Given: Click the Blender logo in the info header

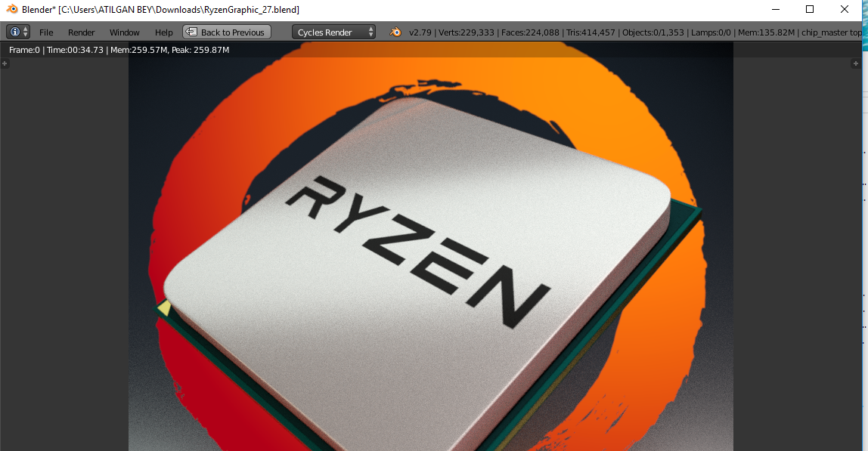Looking at the screenshot, I should pos(395,32).
